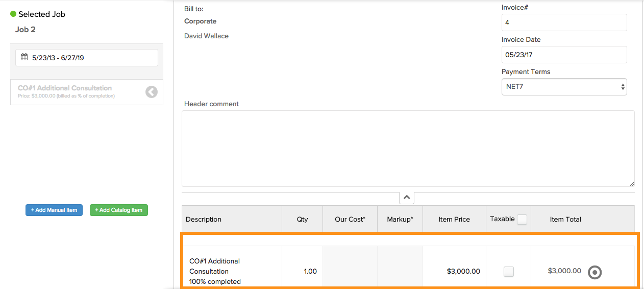Click the Item Total amount $3,000.00

coord(564,271)
